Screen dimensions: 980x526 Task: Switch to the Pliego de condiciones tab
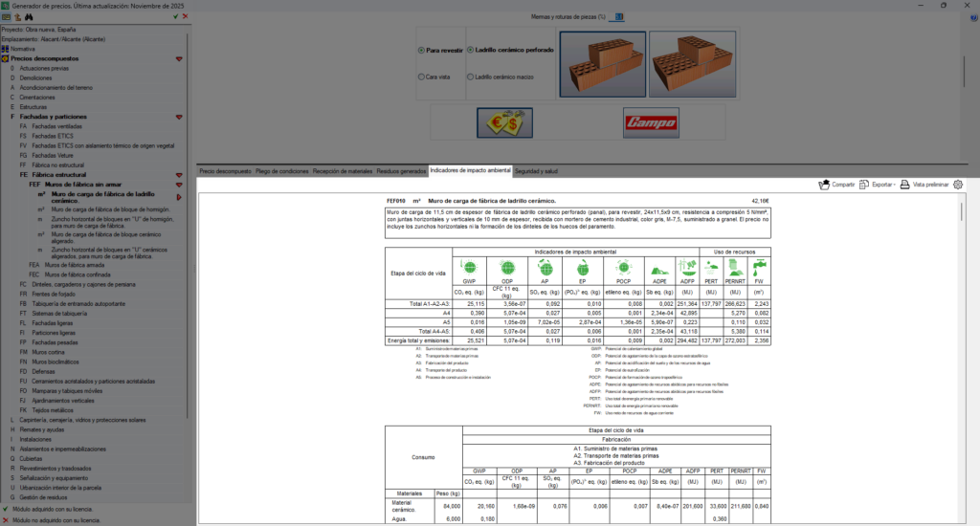[x=282, y=171]
